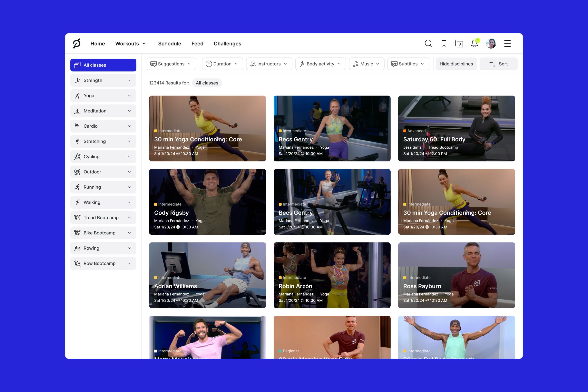
Task: Open the Subtitles filter dropdown
Action: pos(408,64)
